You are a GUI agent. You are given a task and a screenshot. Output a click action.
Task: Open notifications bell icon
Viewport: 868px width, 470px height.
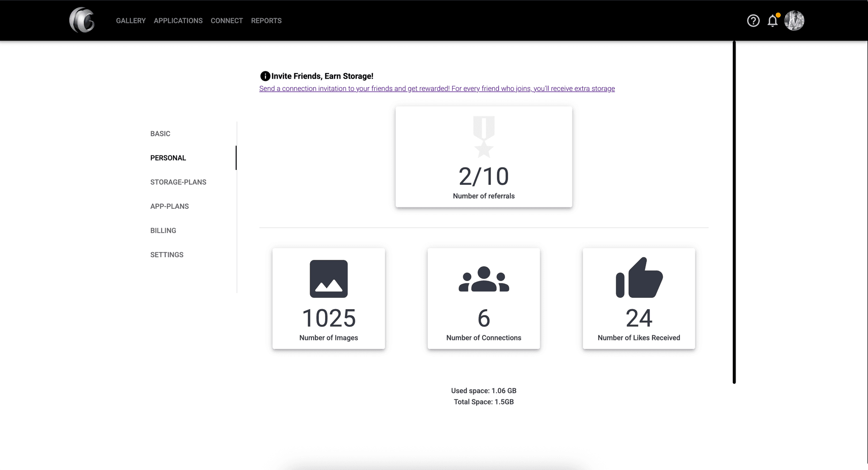click(773, 21)
